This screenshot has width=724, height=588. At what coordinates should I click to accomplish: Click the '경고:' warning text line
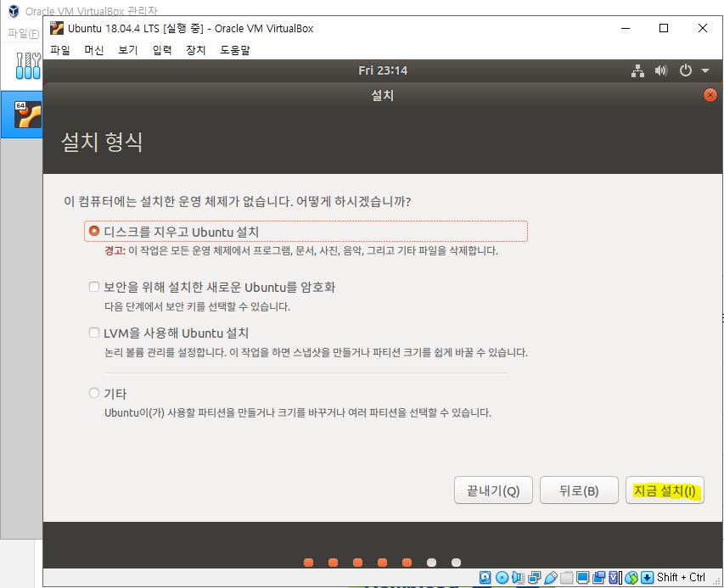pyautogui.click(x=301, y=250)
